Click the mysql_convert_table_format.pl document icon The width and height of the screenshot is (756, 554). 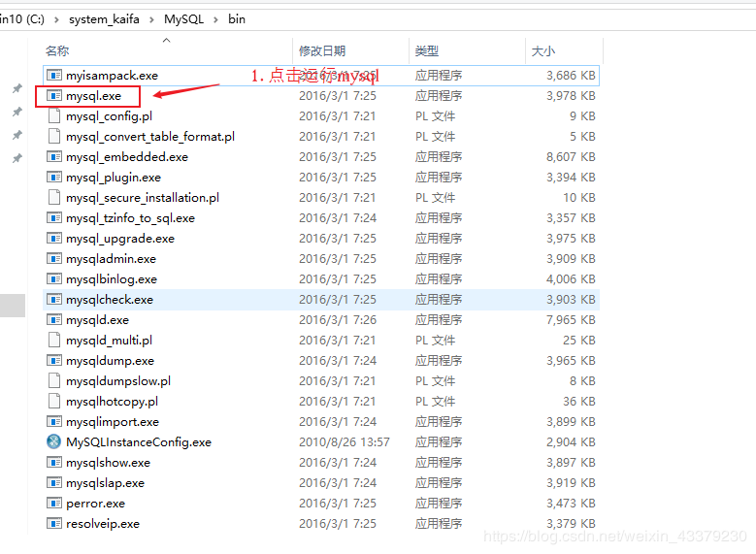54,137
